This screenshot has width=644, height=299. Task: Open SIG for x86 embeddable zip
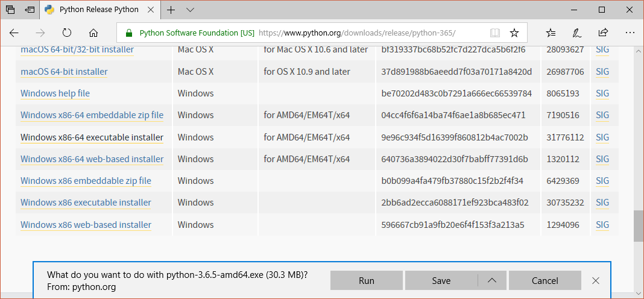(602, 181)
